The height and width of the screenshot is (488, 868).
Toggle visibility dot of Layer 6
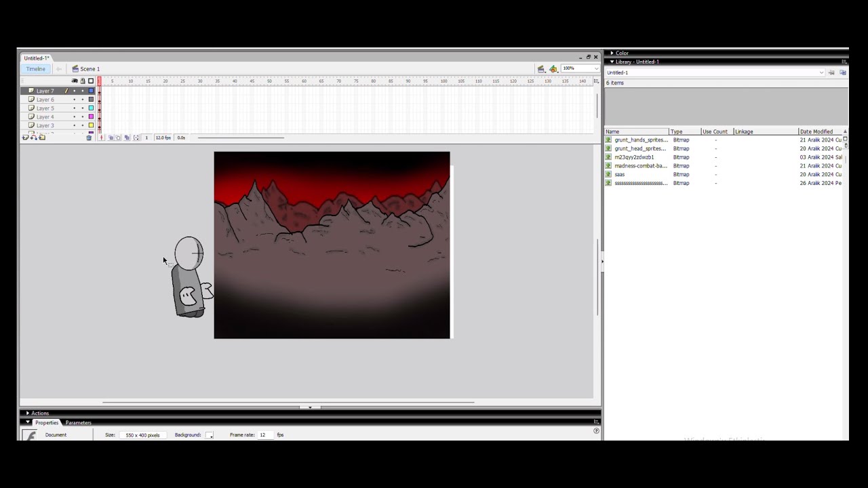point(75,100)
